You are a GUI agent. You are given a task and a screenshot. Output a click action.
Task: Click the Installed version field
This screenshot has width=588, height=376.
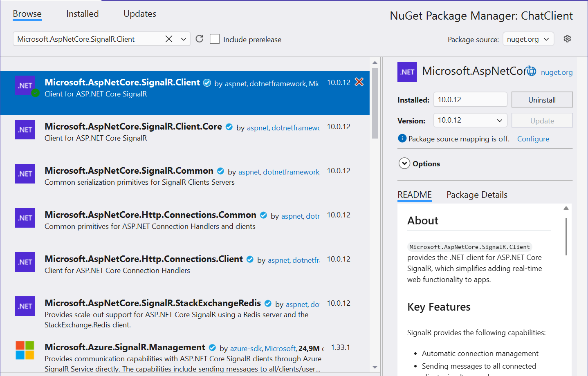[x=470, y=100]
